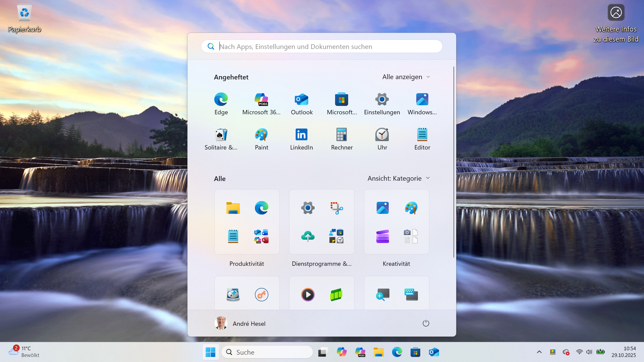Image resolution: width=644 pixels, height=362 pixels.
Task: Launch Outlook from the pinned section
Action: tap(302, 103)
